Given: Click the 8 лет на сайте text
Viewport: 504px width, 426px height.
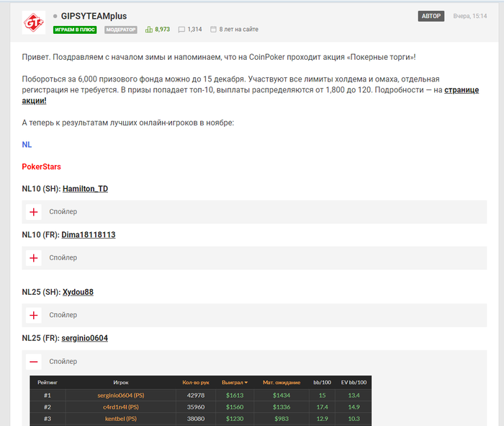Looking at the screenshot, I should [x=239, y=30].
